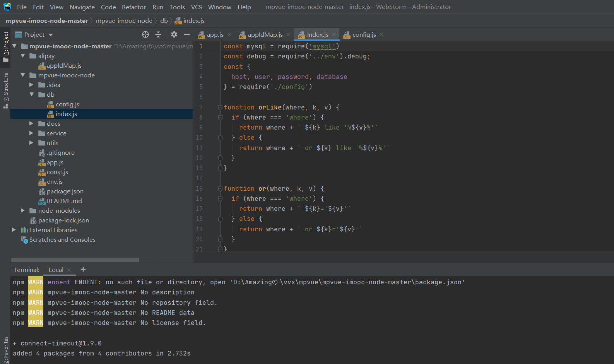Expand the node_modules folder

23,210
